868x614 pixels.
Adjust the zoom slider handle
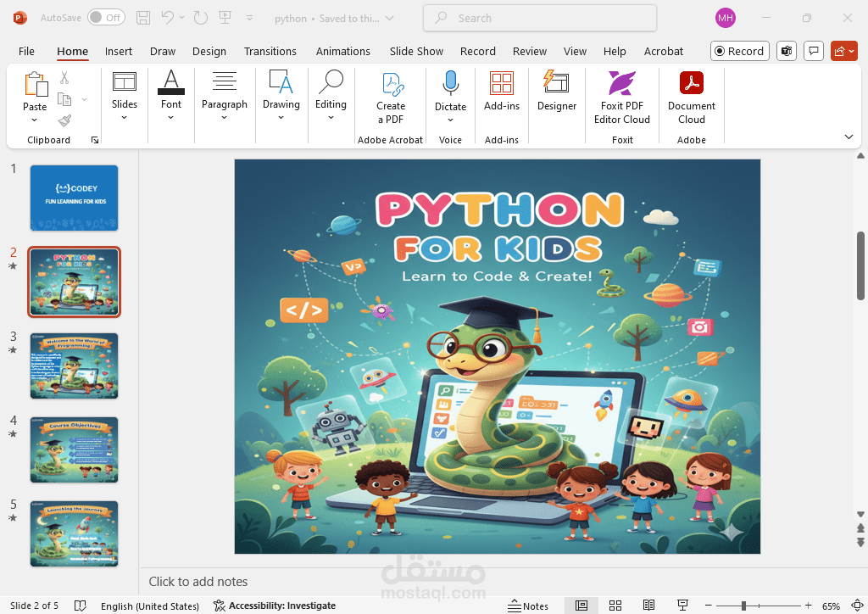[x=743, y=606]
